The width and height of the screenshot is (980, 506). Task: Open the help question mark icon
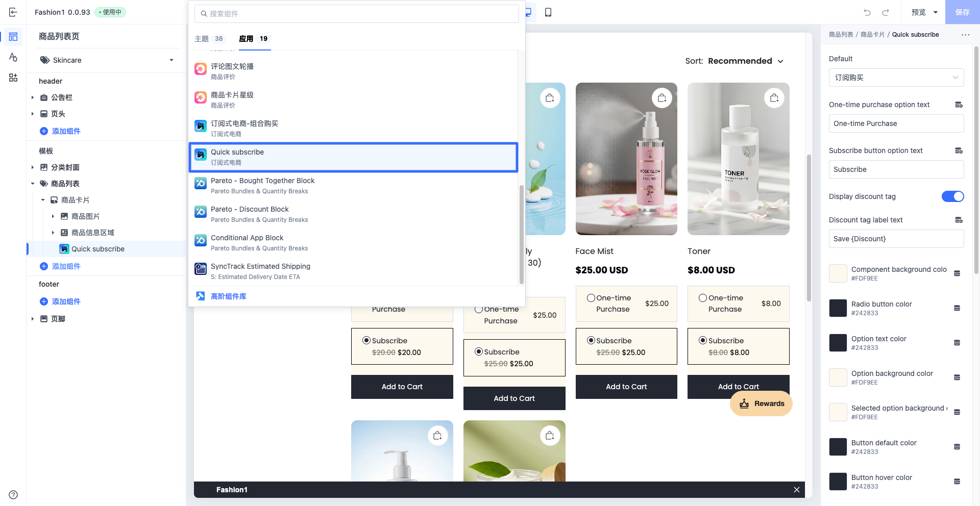13,495
